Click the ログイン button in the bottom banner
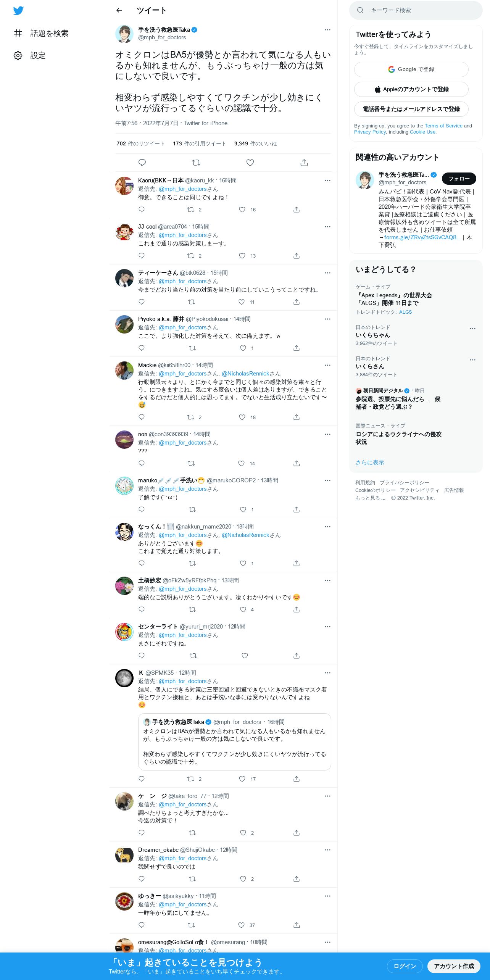Screen dimensions: 490x980 coord(405,966)
